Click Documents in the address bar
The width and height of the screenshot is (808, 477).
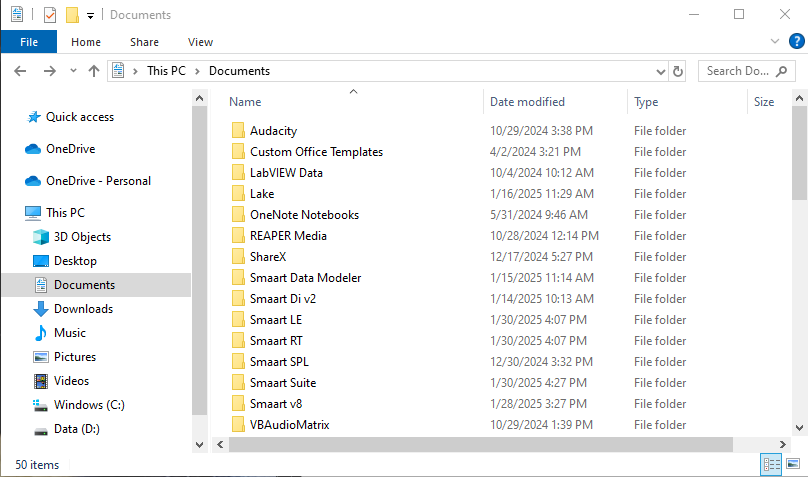pos(239,71)
